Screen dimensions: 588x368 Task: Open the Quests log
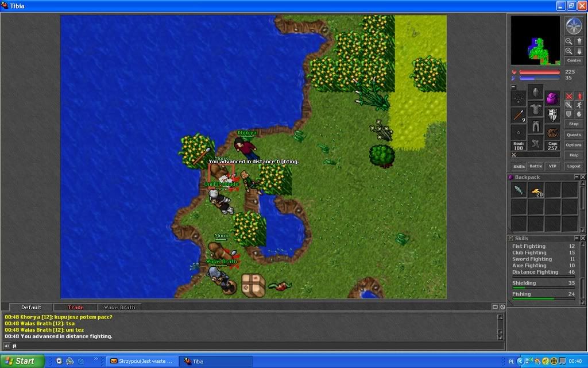click(574, 135)
